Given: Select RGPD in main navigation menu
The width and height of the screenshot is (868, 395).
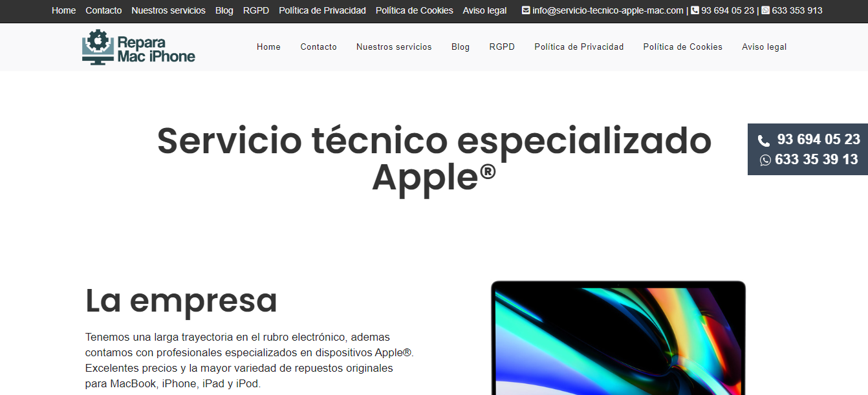Looking at the screenshot, I should (x=502, y=47).
